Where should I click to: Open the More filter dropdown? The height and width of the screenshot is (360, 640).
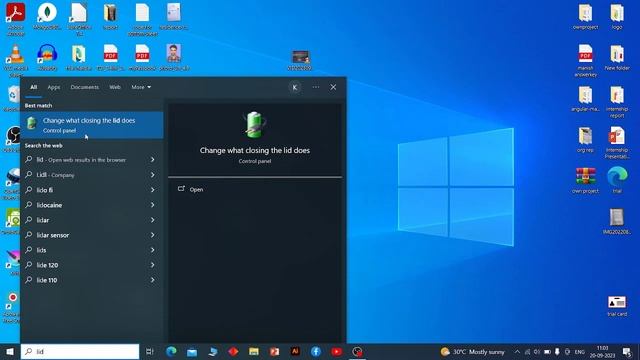tap(141, 87)
